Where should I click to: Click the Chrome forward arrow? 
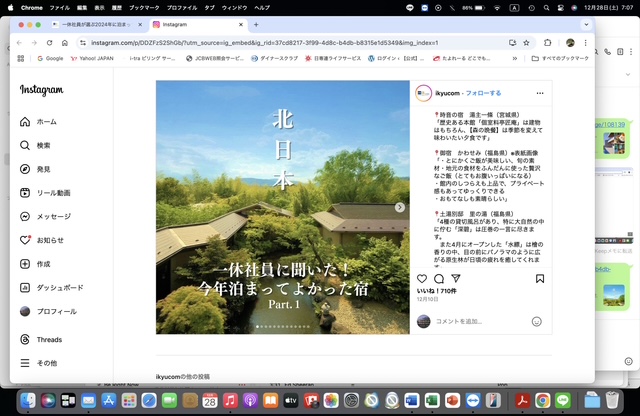(x=34, y=42)
